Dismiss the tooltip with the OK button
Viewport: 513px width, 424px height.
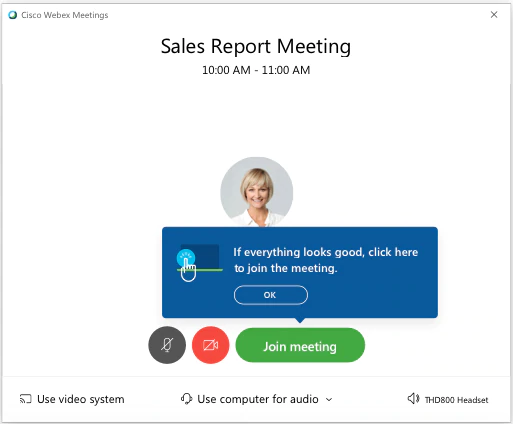tap(271, 295)
